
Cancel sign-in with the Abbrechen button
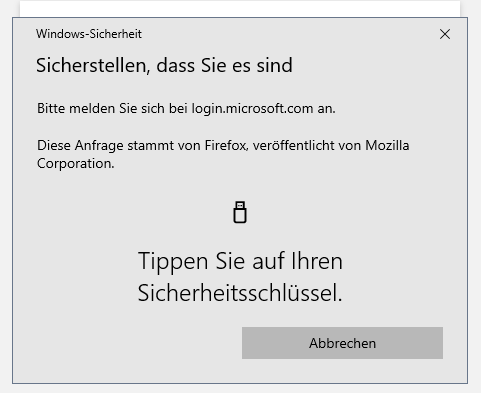(x=342, y=343)
